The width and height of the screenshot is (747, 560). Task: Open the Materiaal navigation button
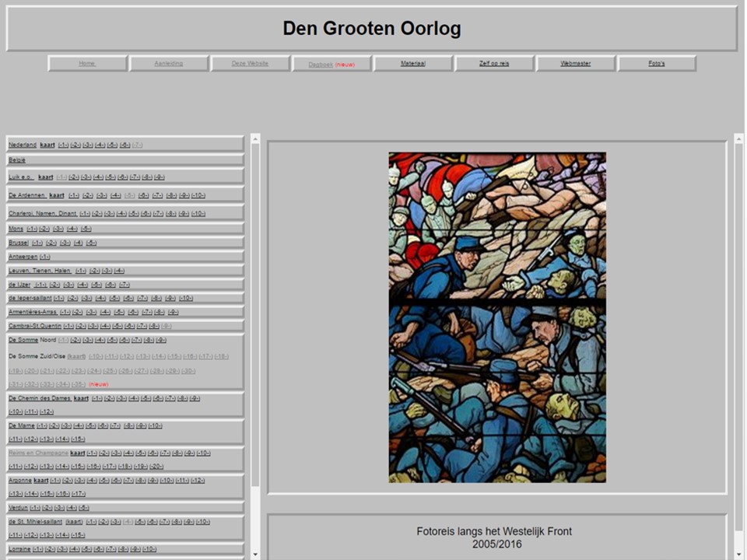[x=413, y=63]
